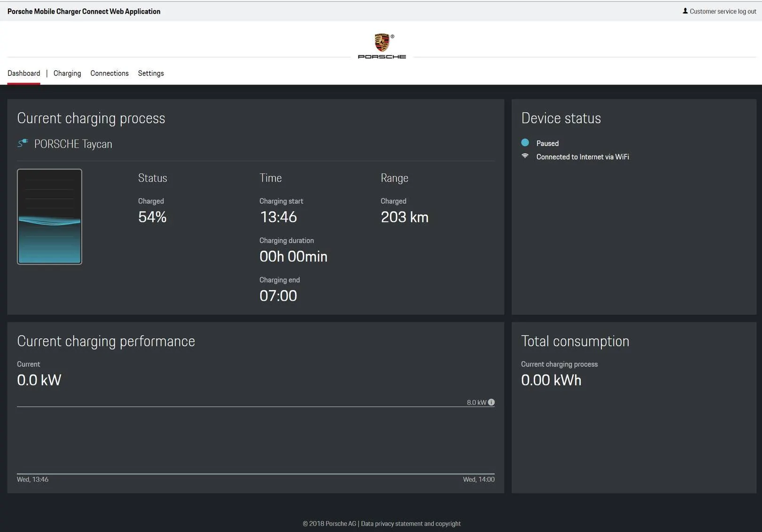Click Customer service log out link
This screenshot has width=762, height=532.
click(x=723, y=11)
